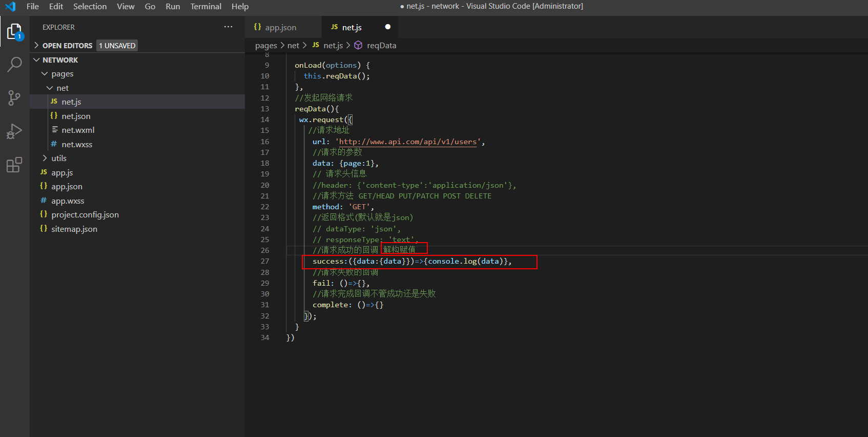The image size is (868, 437).
Task: Collapse the pages folder
Action: (45, 73)
